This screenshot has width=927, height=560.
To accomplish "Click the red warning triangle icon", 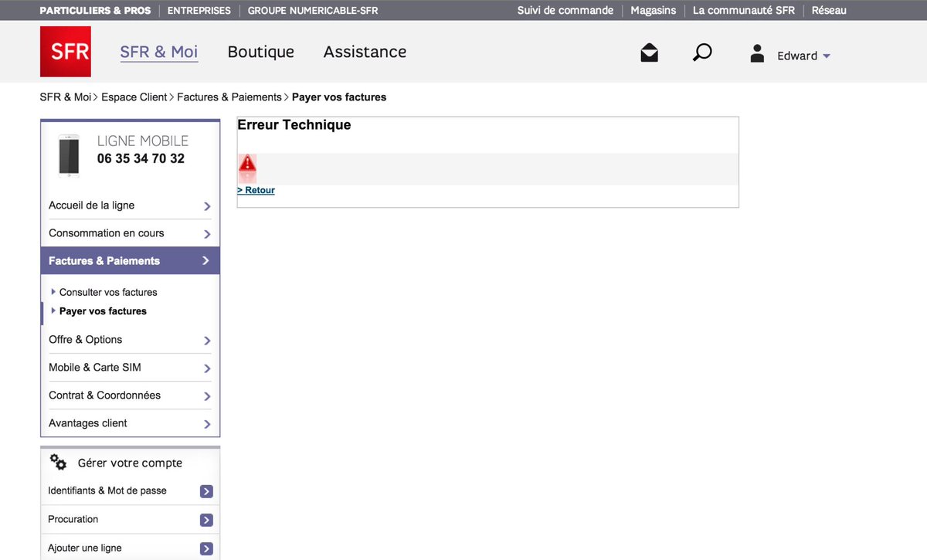I will [247, 164].
